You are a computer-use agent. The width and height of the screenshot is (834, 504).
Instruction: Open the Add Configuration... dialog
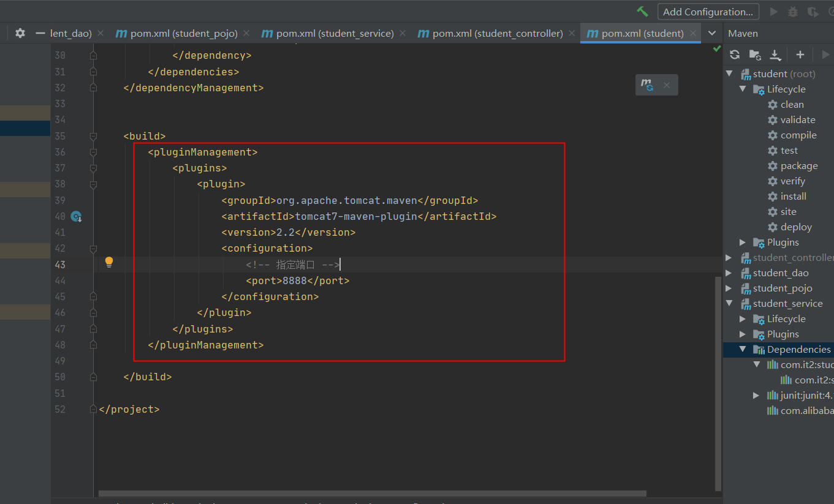(708, 12)
